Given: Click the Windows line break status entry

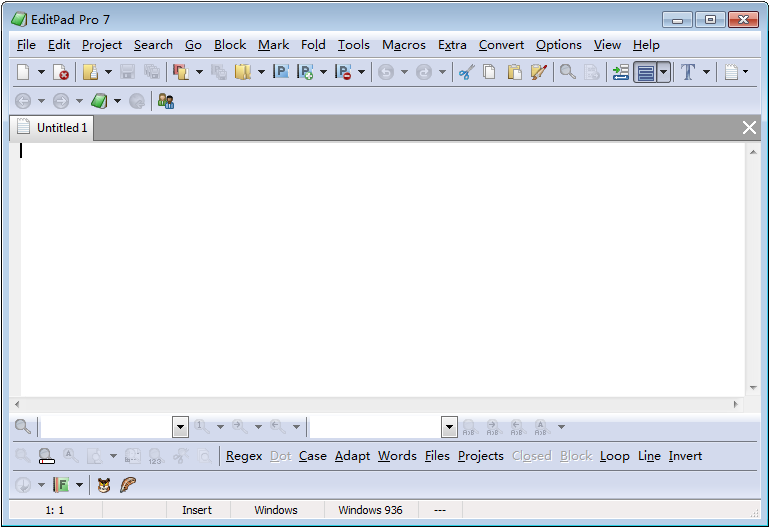Looking at the screenshot, I should tap(275, 510).
